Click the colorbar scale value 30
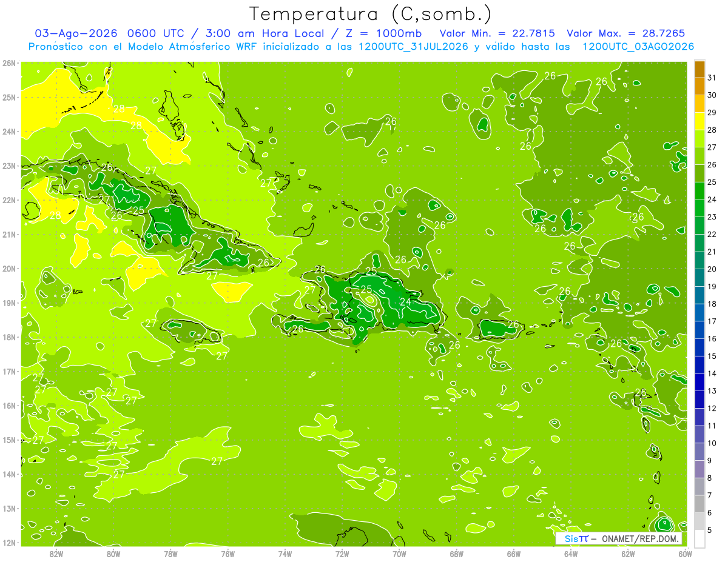This screenshot has width=728, height=562. coord(712,95)
